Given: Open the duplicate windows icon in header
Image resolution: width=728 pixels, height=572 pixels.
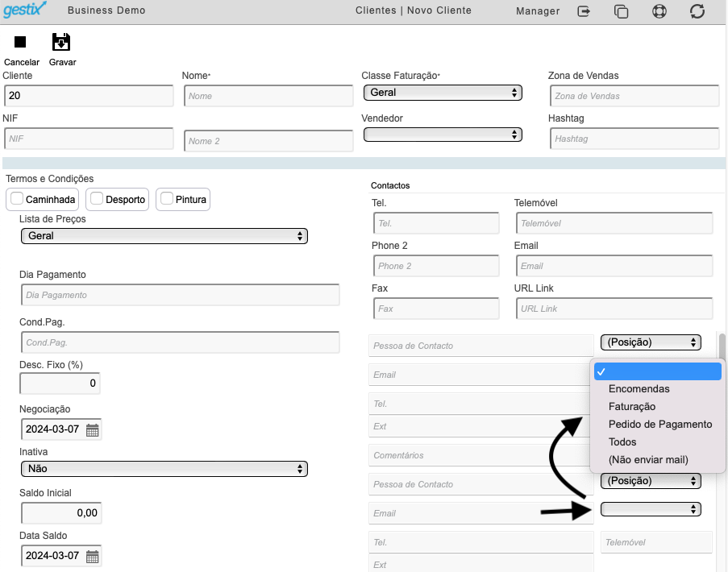Looking at the screenshot, I should (x=622, y=11).
